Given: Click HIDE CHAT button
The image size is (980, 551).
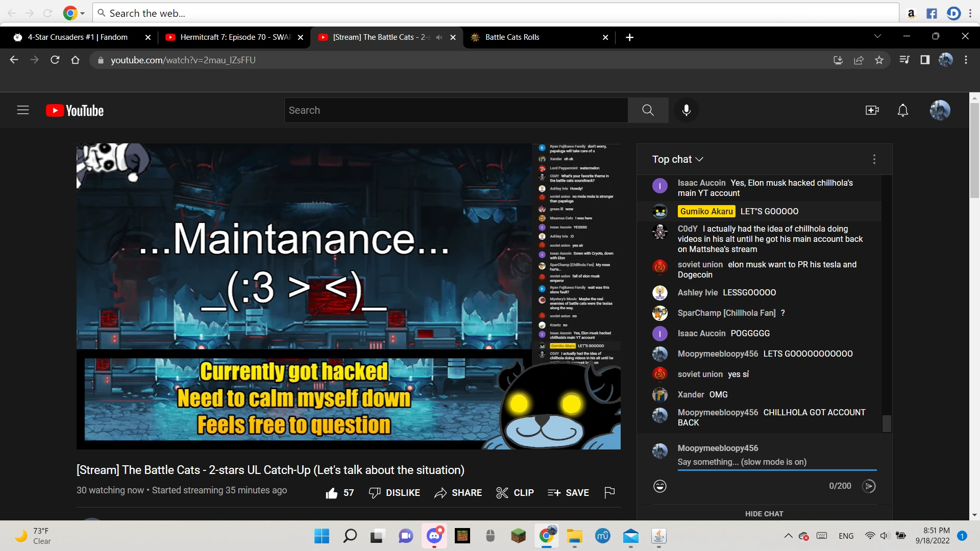Looking at the screenshot, I should (x=764, y=514).
